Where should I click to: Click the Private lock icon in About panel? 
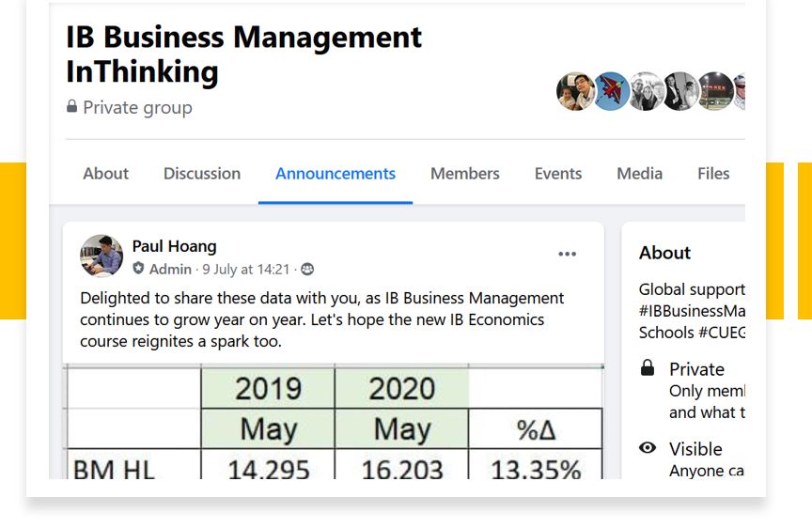click(648, 368)
